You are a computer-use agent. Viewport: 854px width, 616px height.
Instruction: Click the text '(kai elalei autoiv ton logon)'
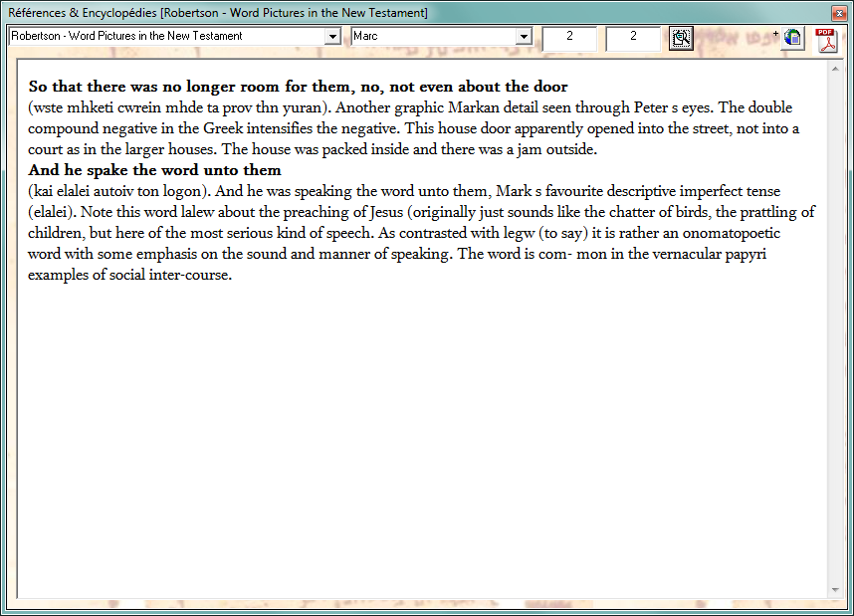click(119, 191)
